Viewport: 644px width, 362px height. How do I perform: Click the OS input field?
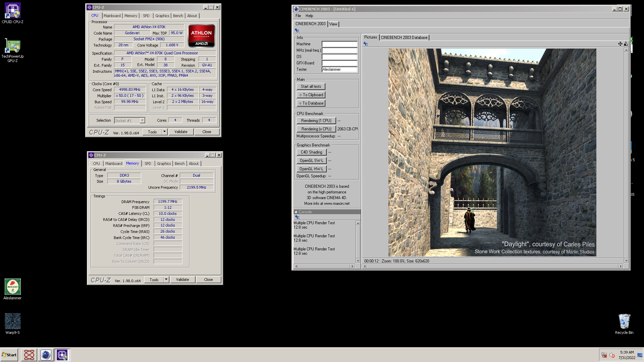click(339, 57)
